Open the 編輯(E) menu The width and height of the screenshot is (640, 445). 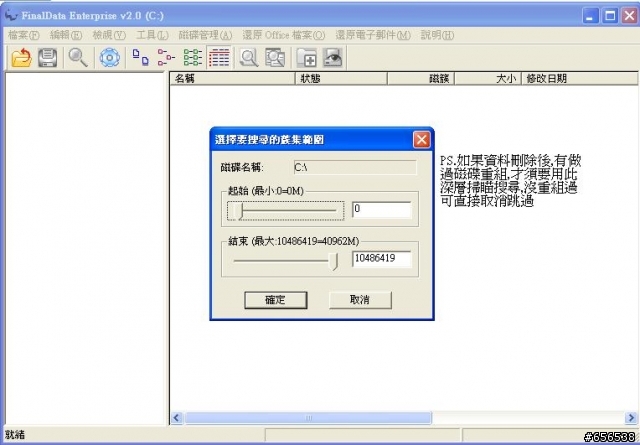click(x=66, y=36)
